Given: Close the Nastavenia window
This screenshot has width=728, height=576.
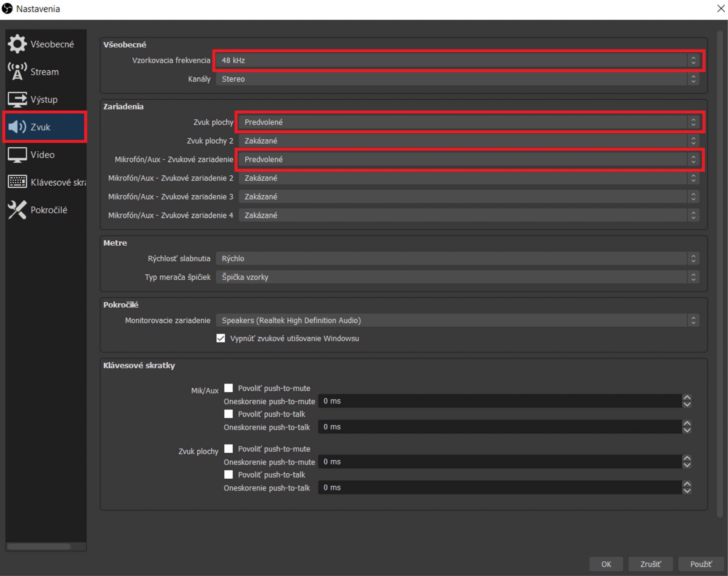Looking at the screenshot, I should [721, 8].
